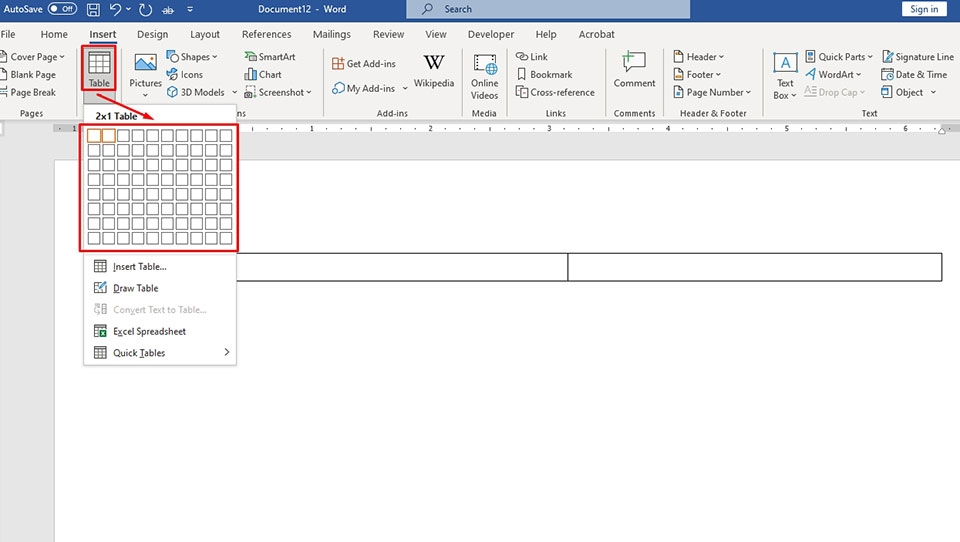Viewport: 960px width, 542px height.
Task: Switch to the Layout tab
Action: coord(205,34)
